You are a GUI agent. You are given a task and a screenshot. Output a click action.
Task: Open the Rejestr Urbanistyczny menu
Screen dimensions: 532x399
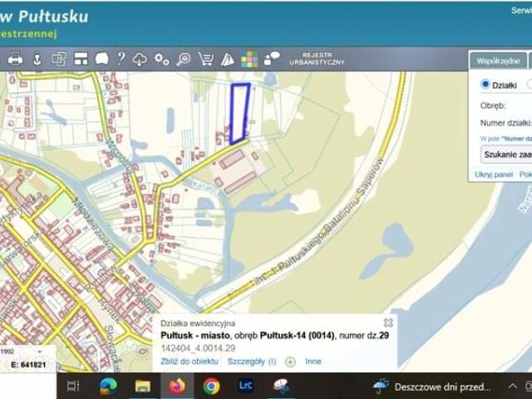point(317,59)
